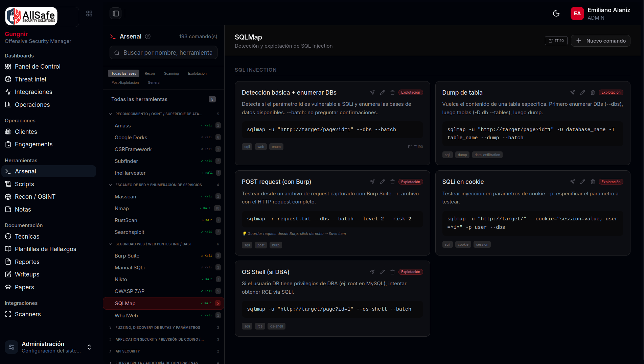
Task: Filter commands by Scanning phase
Action: click(171, 73)
